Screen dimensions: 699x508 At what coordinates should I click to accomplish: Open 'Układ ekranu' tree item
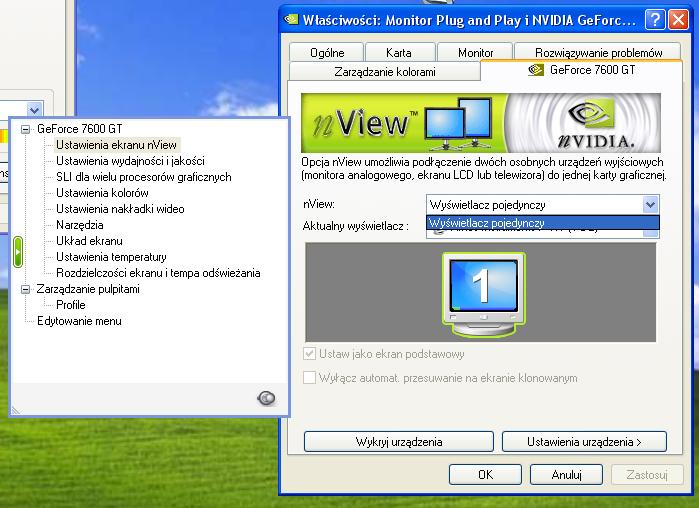[x=89, y=241]
